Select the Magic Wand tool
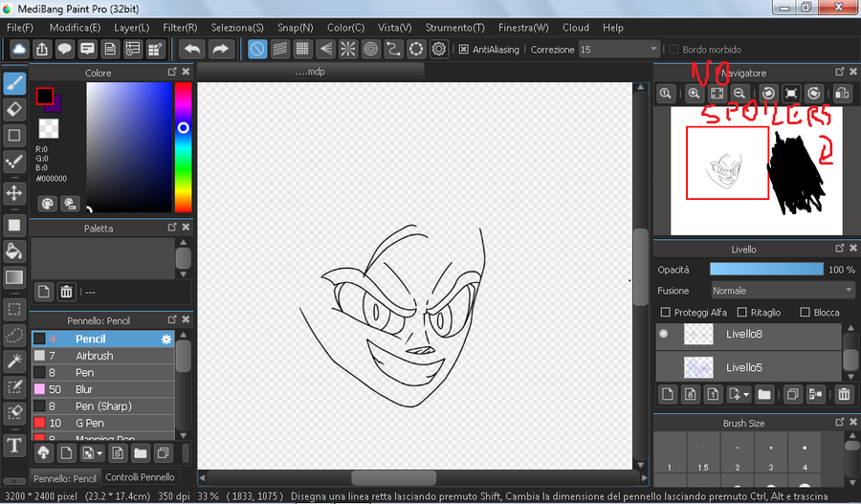This screenshot has width=861, height=504. [14, 361]
